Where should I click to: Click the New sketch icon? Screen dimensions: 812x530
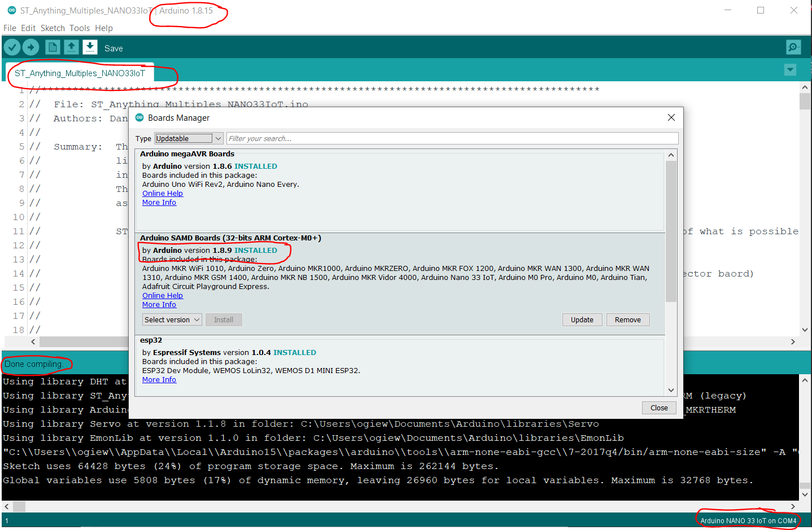(53, 47)
